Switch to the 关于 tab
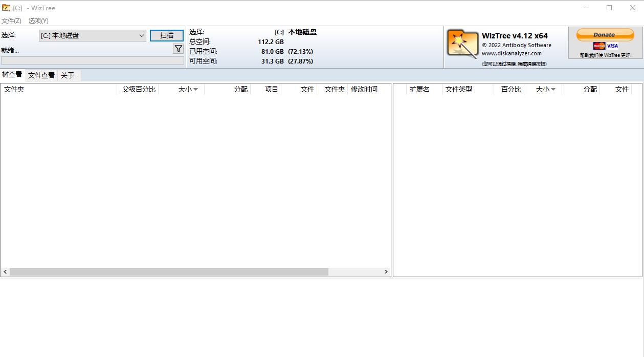 tap(68, 75)
